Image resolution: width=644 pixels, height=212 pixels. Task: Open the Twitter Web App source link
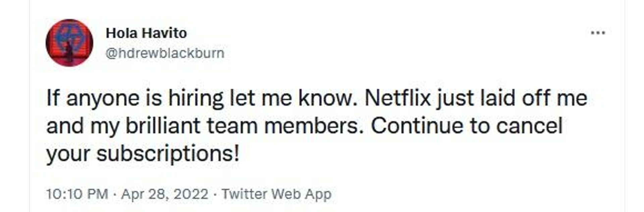tap(276, 194)
